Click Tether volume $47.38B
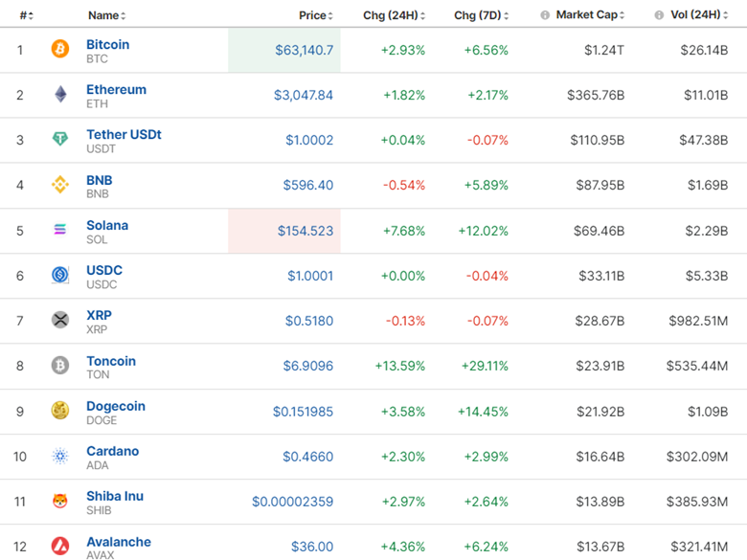This screenshot has width=747, height=560. coord(704,140)
